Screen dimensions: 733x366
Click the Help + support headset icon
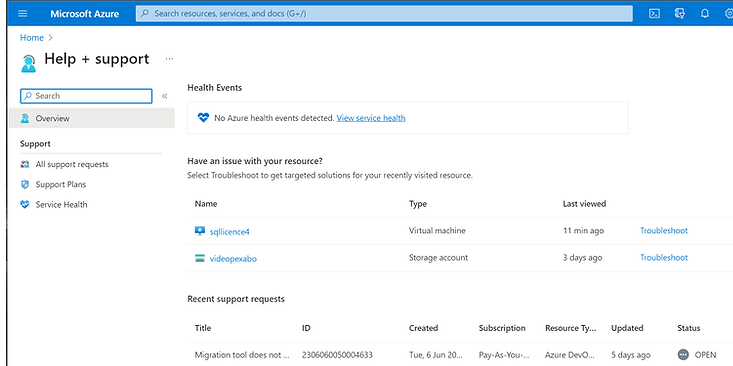pos(29,64)
